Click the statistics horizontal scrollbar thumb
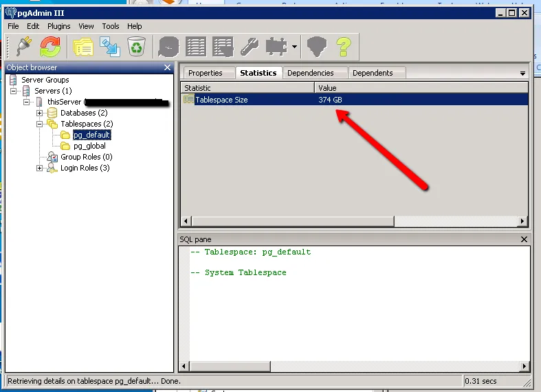The image size is (541, 392). [x=293, y=221]
